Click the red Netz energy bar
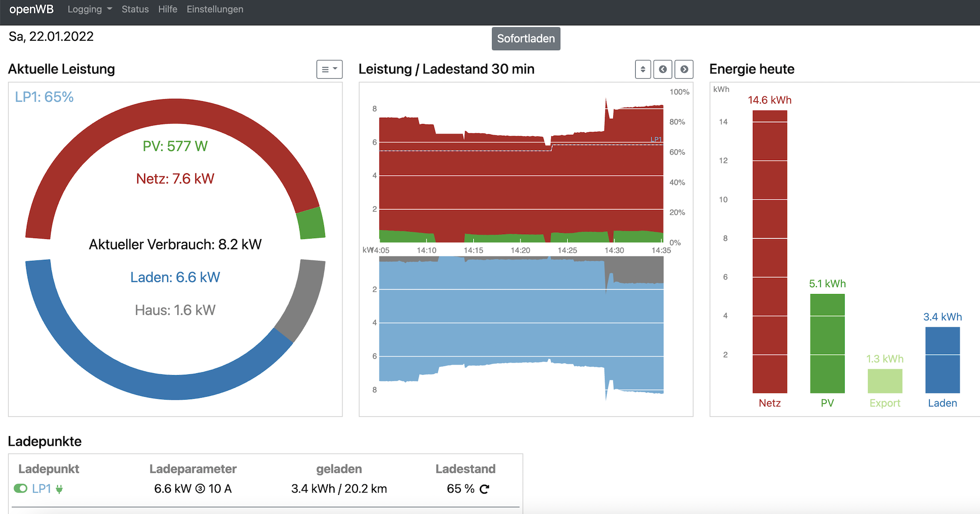 coord(770,251)
